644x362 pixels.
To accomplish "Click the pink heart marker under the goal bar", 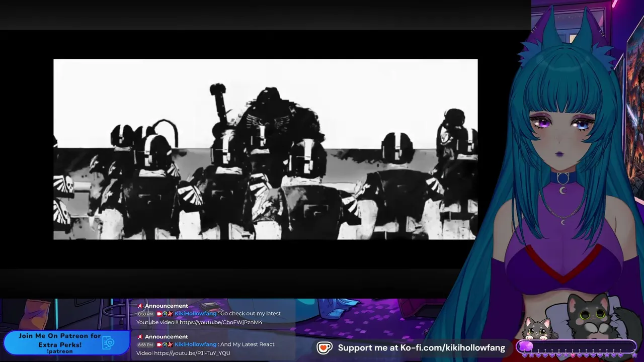I will (572, 355).
